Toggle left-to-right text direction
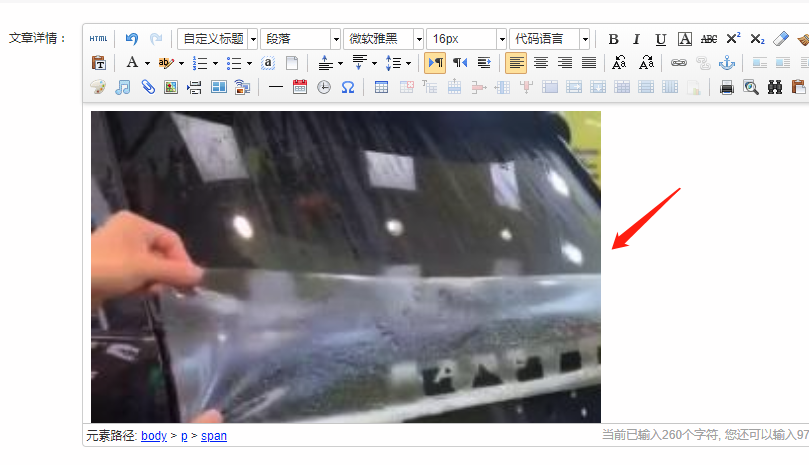 click(x=435, y=63)
